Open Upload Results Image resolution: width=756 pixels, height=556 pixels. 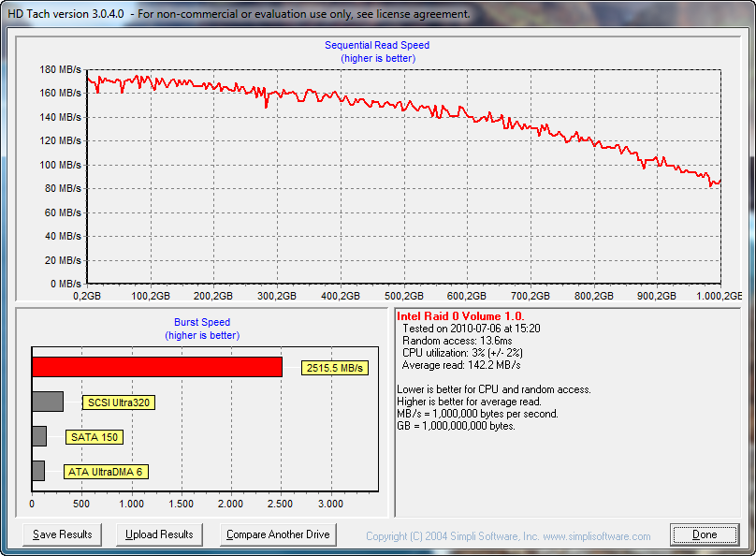tap(159, 534)
